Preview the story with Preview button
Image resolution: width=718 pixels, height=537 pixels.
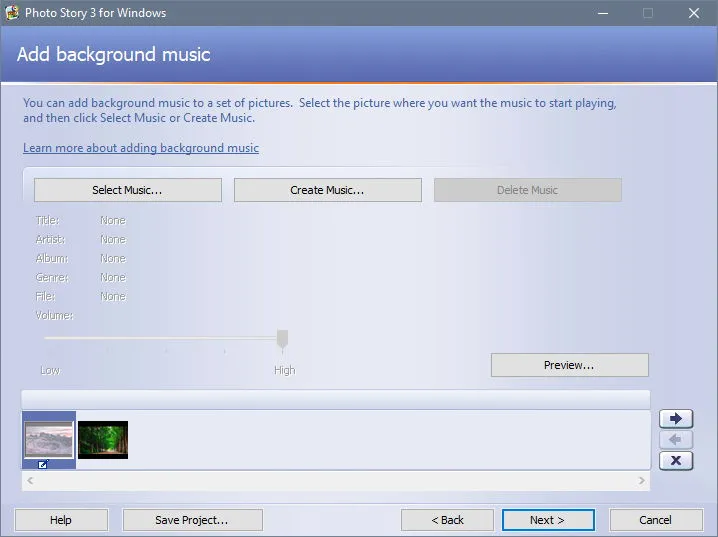pyautogui.click(x=570, y=365)
